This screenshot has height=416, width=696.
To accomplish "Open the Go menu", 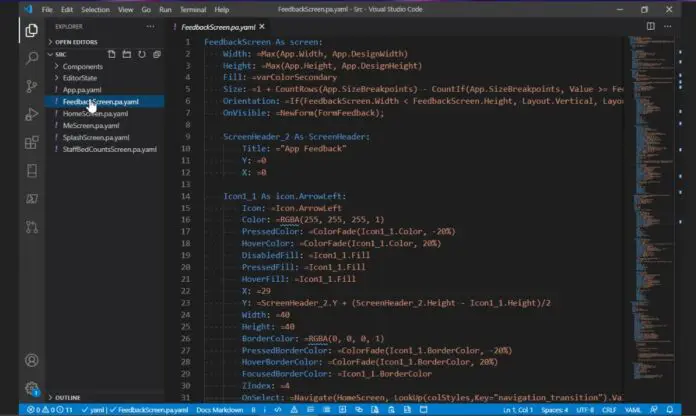I will [146, 9].
